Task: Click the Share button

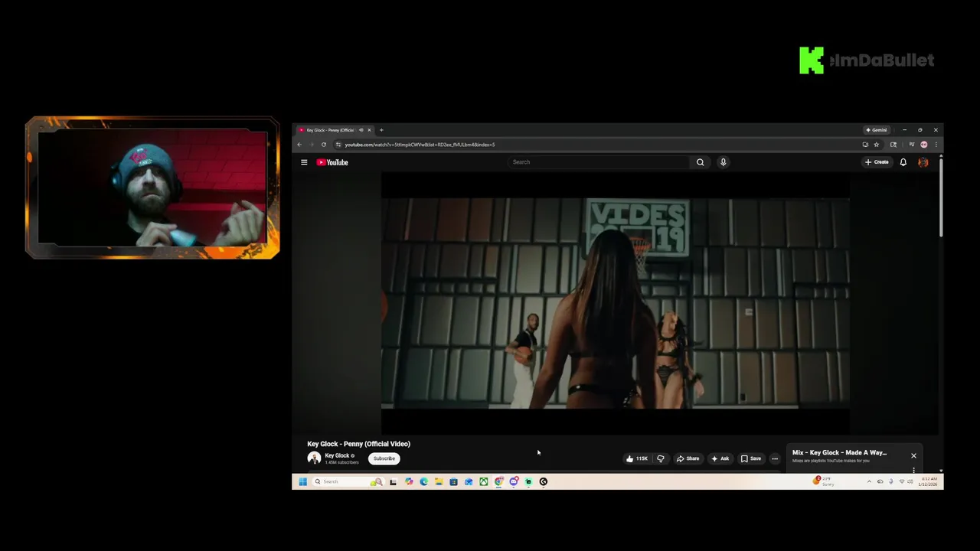Action: [x=688, y=458]
